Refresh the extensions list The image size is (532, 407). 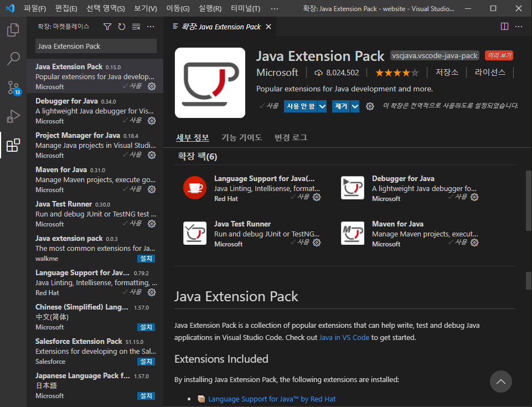[x=122, y=27]
